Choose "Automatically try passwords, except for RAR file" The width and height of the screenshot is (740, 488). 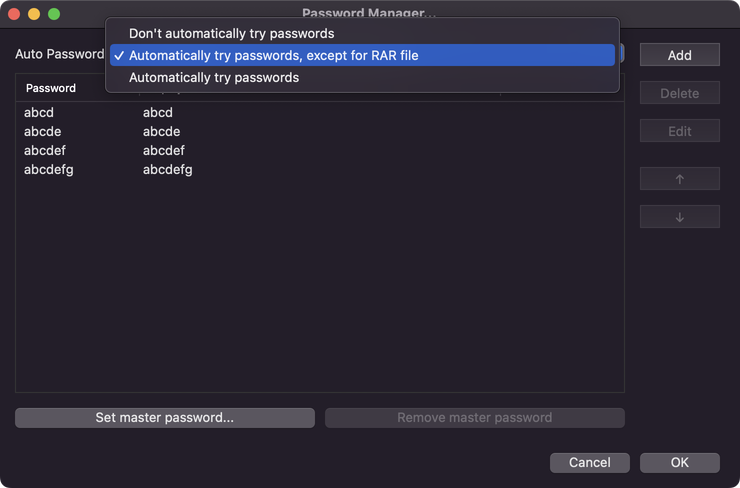pos(273,55)
